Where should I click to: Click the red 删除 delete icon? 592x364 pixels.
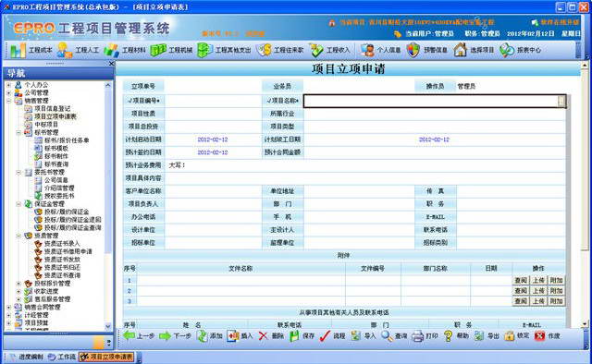point(263,335)
